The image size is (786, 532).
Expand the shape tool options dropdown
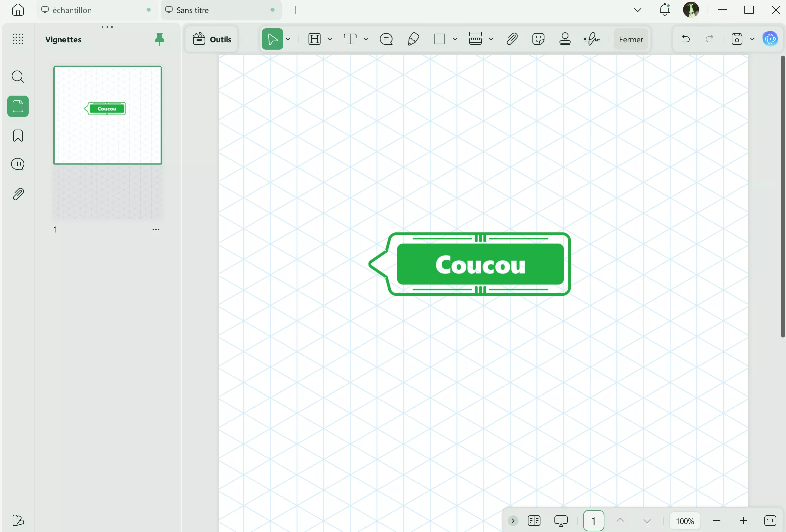tap(455, 39)
